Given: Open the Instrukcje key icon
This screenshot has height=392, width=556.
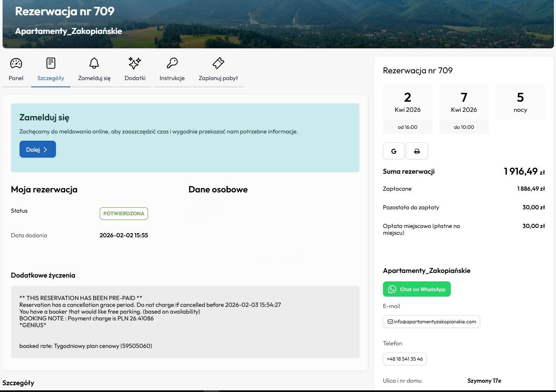Looking at the screenshot, I should [x=172, y=64].
